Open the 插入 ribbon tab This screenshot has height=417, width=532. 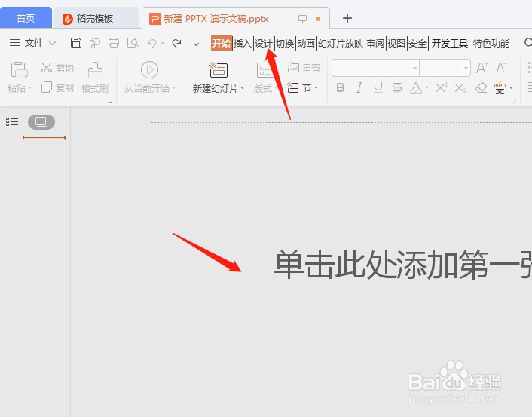point(243,43)
